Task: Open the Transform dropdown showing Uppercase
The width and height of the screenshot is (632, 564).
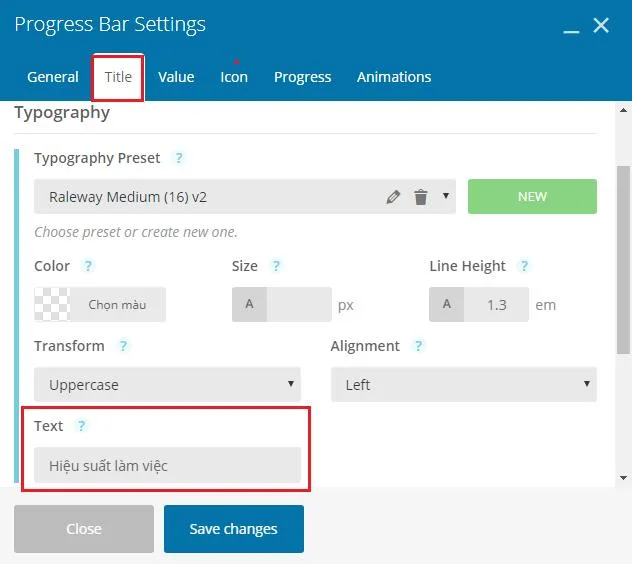Action: click(x=167, y=384)
